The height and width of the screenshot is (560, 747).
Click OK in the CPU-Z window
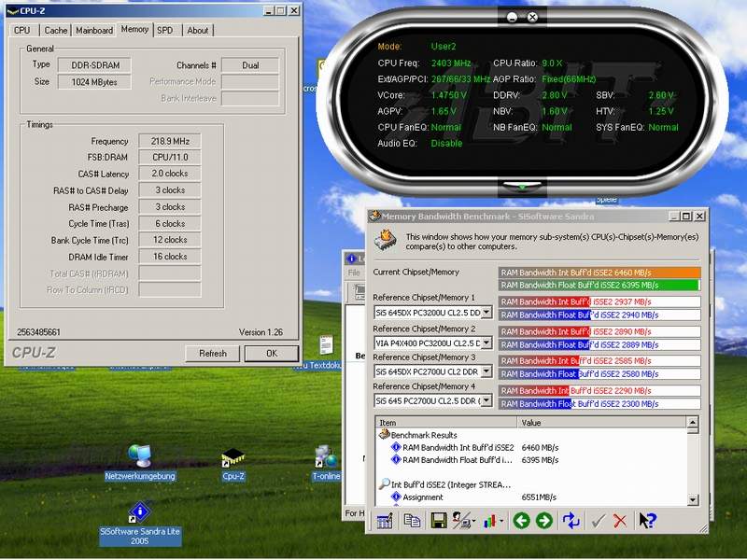[x=272, y=354]
